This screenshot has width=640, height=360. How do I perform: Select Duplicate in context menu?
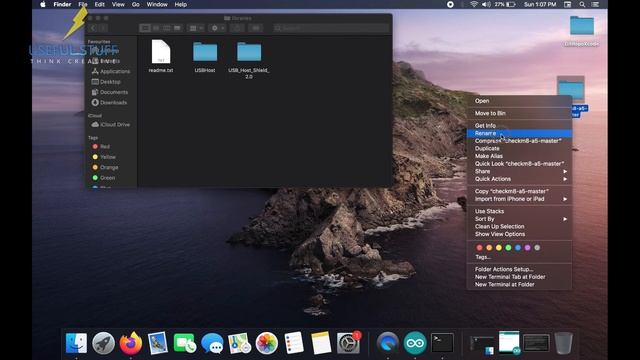coord(519,149)
